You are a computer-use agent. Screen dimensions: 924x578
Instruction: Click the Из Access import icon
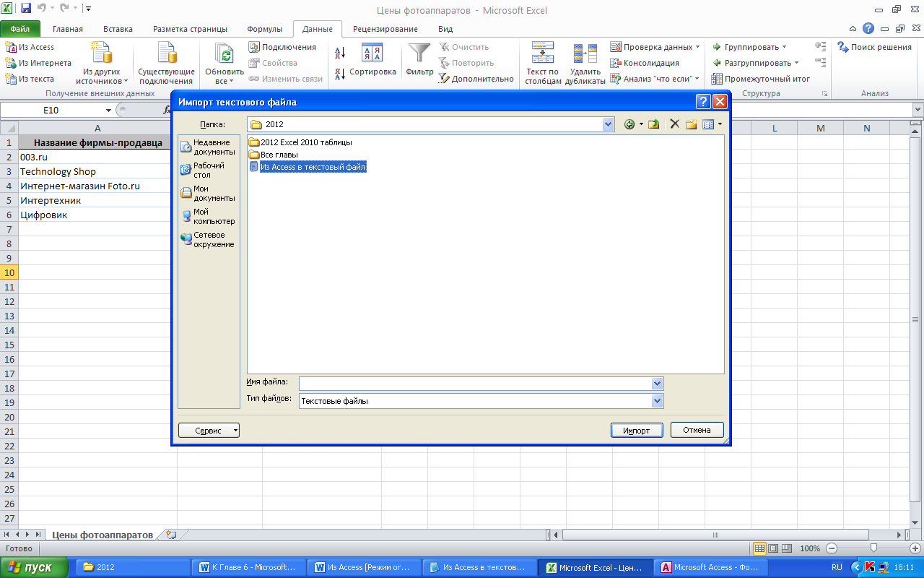(11, 47)
